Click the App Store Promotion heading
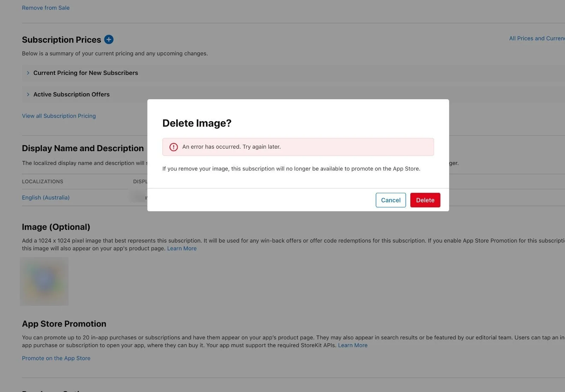The image size is (565, 392). click(64, 324)
